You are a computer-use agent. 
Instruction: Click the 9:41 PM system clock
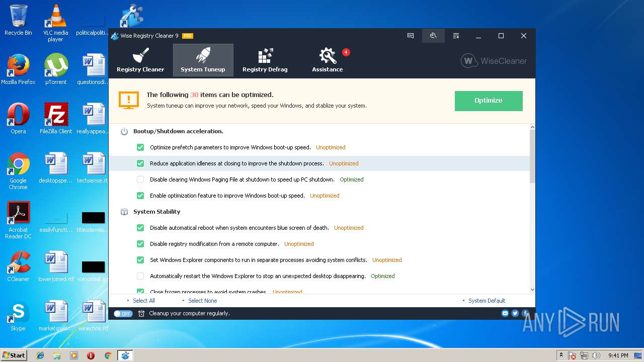(618, 355)
